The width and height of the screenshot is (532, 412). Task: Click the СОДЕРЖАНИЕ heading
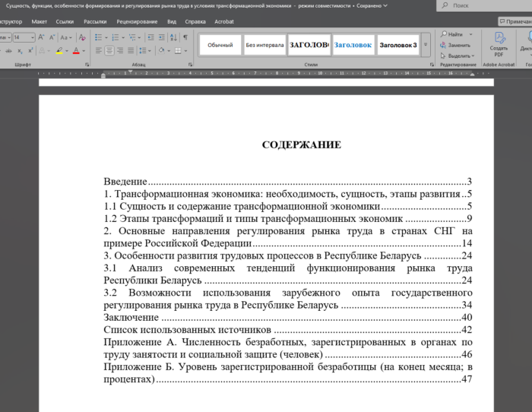pos(302,144)
